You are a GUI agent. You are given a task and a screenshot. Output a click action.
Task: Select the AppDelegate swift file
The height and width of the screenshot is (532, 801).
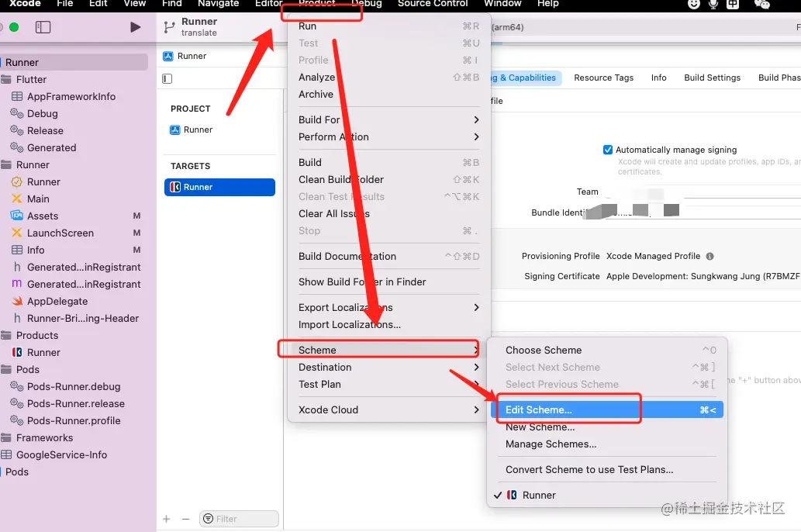point(57,302)
